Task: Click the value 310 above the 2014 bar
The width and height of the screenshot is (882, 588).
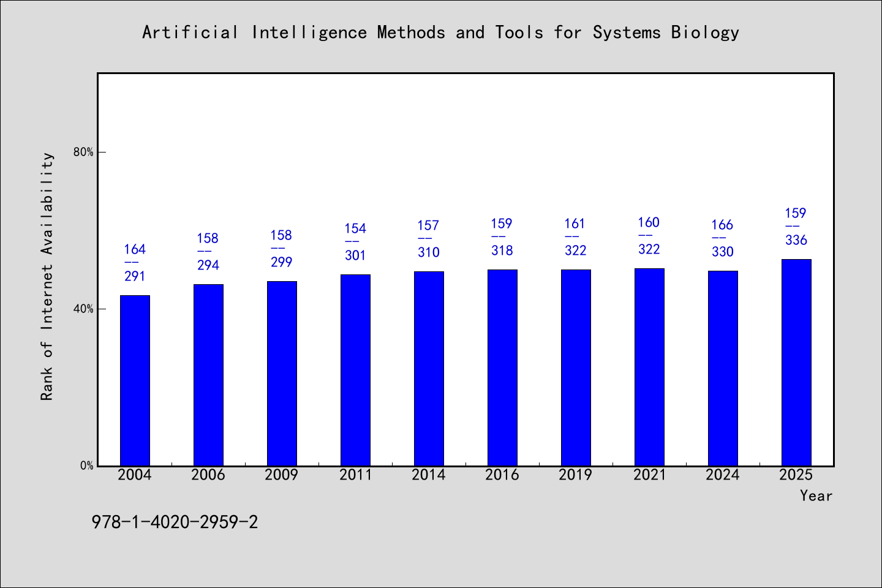Action: [x=429, y=252]
